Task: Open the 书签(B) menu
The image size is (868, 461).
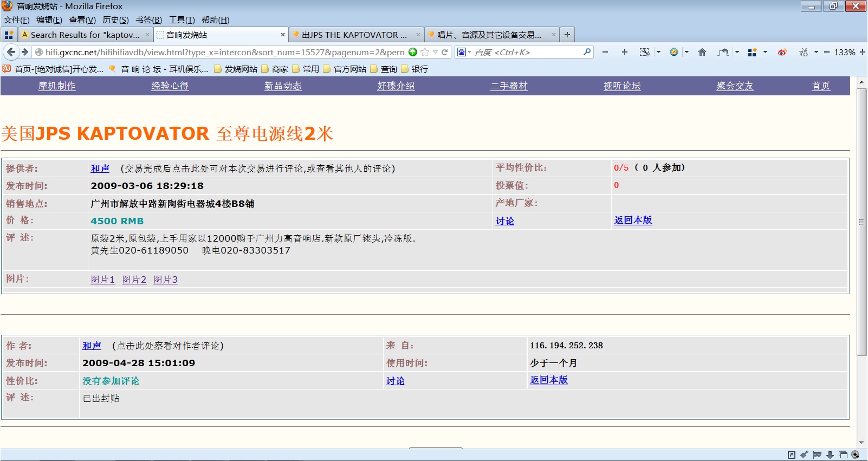Action: click(x=149, y=20)
